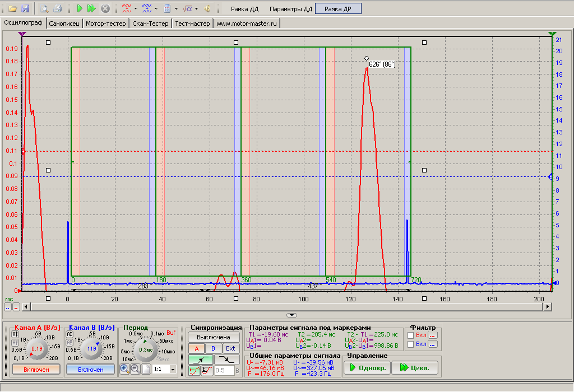Open red filter settings ellipsis button
This screenshot has width=574, height=392.
(x=433, y=335)
